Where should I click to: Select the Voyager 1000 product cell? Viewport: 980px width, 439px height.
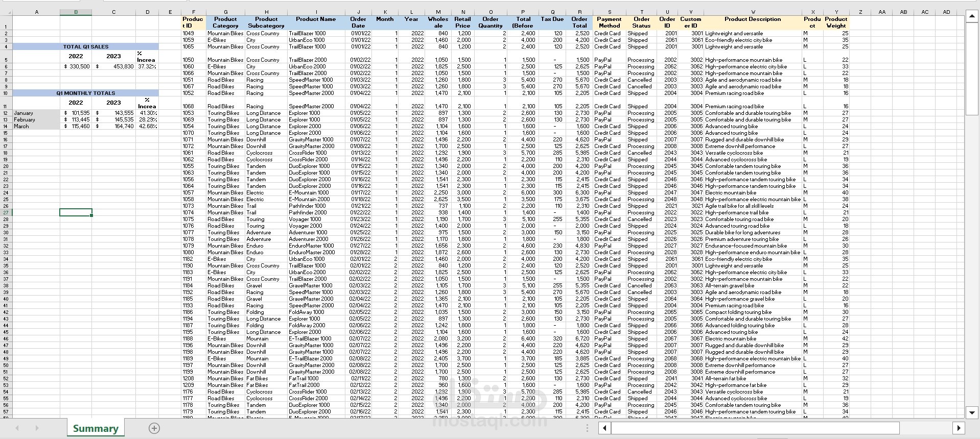(x=316, y=219)
